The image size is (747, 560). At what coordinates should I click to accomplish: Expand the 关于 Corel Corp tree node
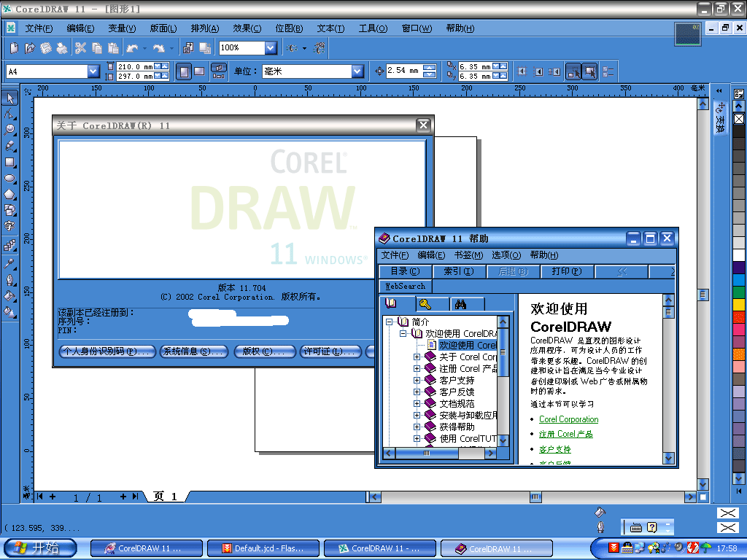[x=417, y=357]
